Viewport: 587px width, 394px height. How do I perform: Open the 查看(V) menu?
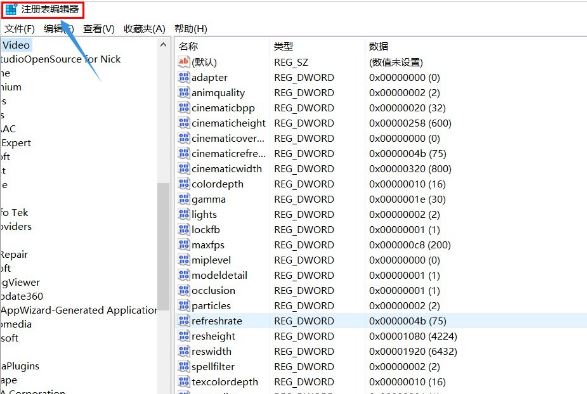point(98,29)
